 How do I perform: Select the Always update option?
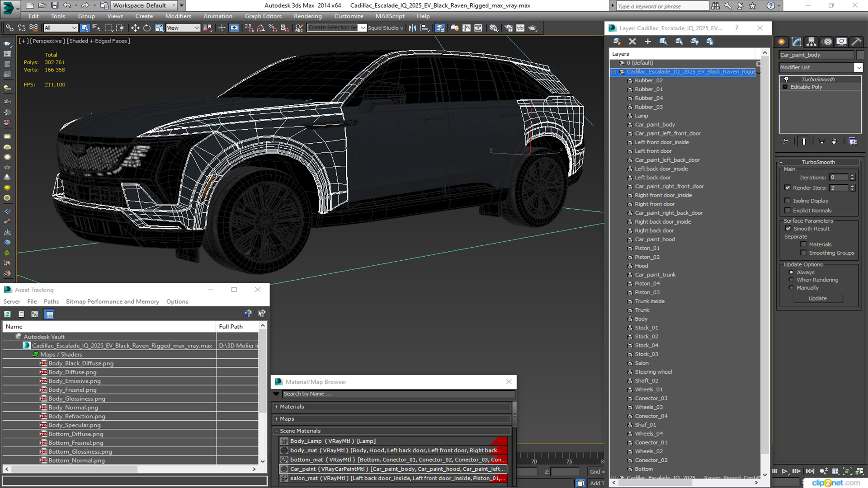(x=791, y=272)
